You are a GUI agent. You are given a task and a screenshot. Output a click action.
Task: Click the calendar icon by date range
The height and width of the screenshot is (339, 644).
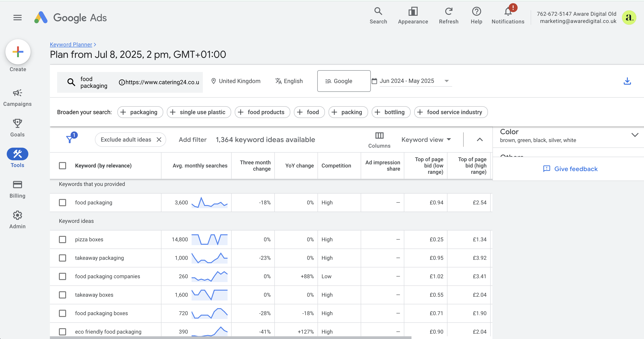tap(374, 81)
